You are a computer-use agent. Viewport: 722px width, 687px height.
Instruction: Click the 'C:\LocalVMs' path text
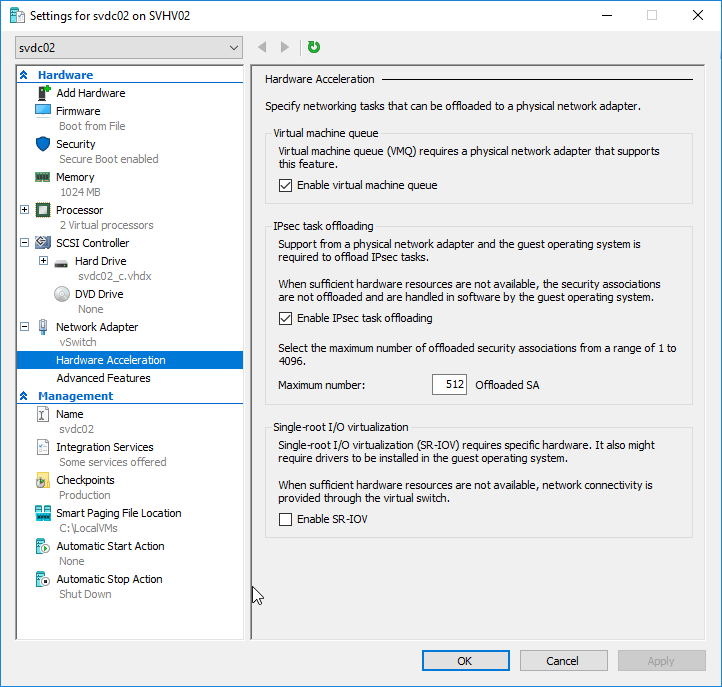[88, 528]
